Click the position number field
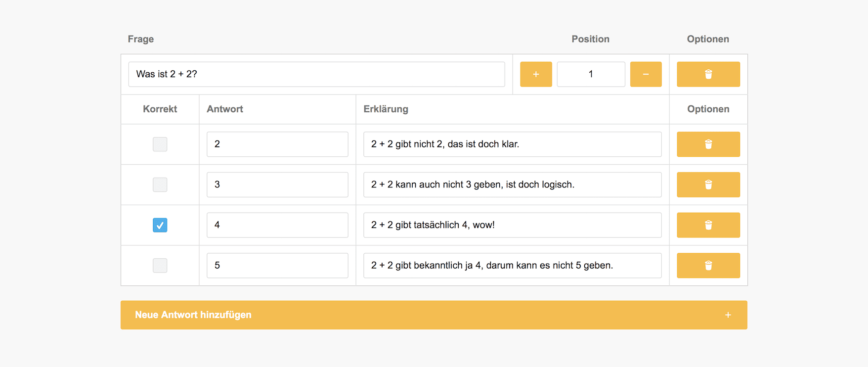This screenshot has width=868, height=367. (591, 74)
